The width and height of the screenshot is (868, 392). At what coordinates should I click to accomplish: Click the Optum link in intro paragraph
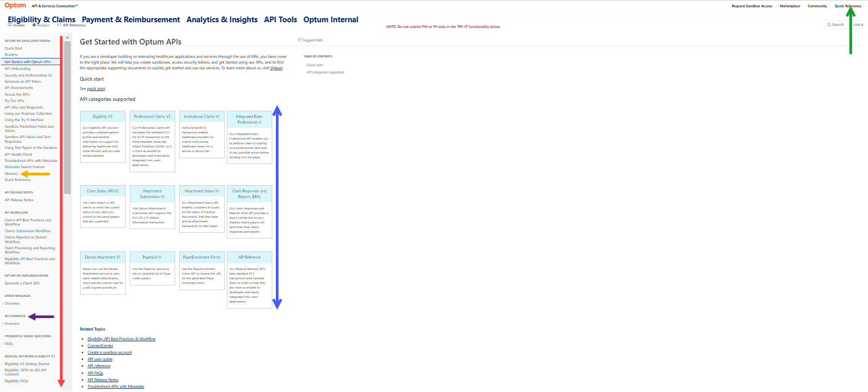point(276,68)
